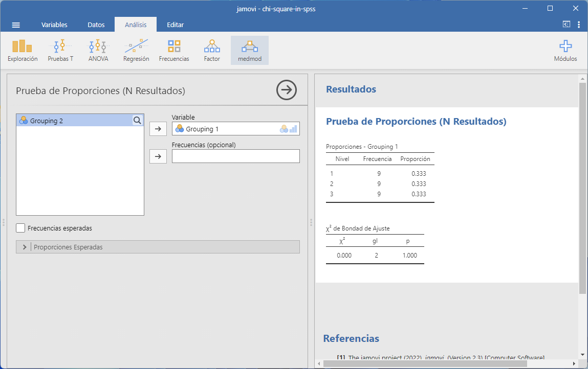Open the Regresión analysis menu
The height and width of the screenshot is (369, 588).
coord(136,51)
